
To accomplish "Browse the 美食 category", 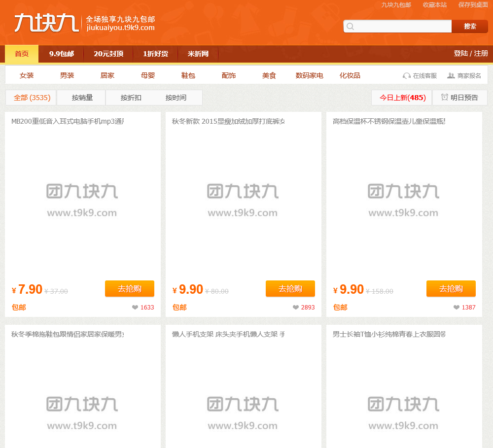I will pos(269,75).
